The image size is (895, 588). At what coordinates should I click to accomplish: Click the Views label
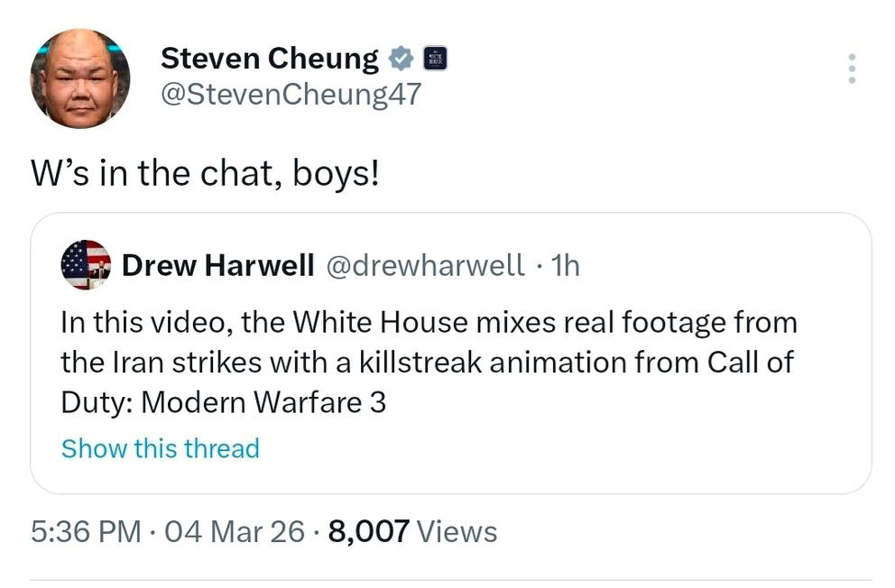(x=458, y=531)
